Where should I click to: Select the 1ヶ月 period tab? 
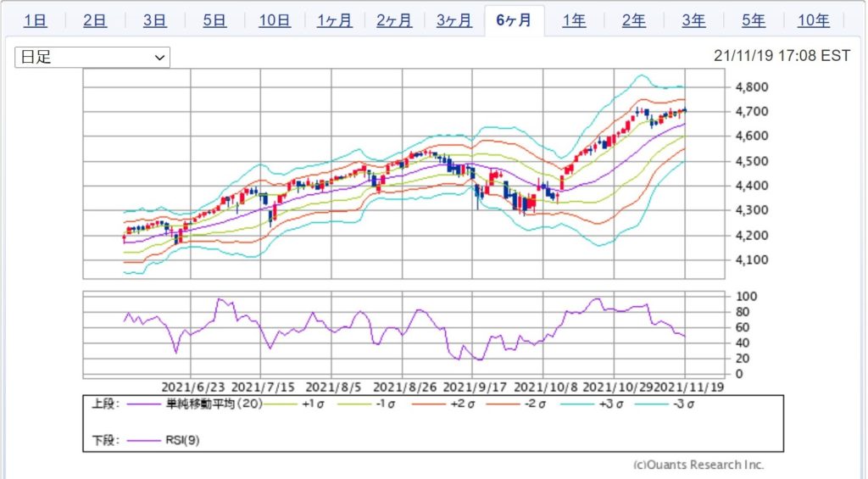click(334, 21)
